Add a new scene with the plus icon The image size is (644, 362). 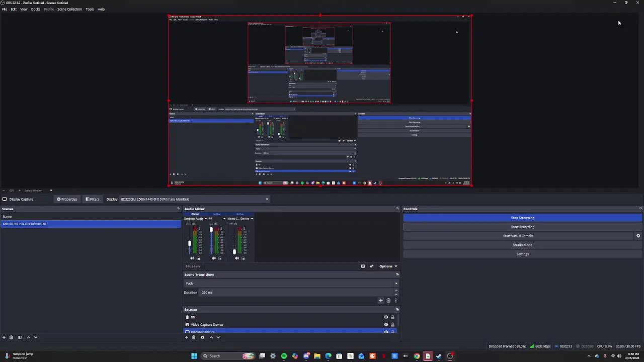[4, 337]
